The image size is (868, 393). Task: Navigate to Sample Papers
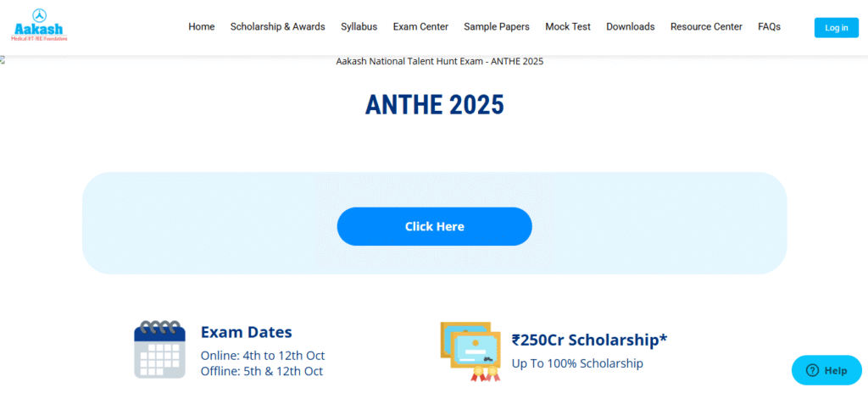point(497,27)
